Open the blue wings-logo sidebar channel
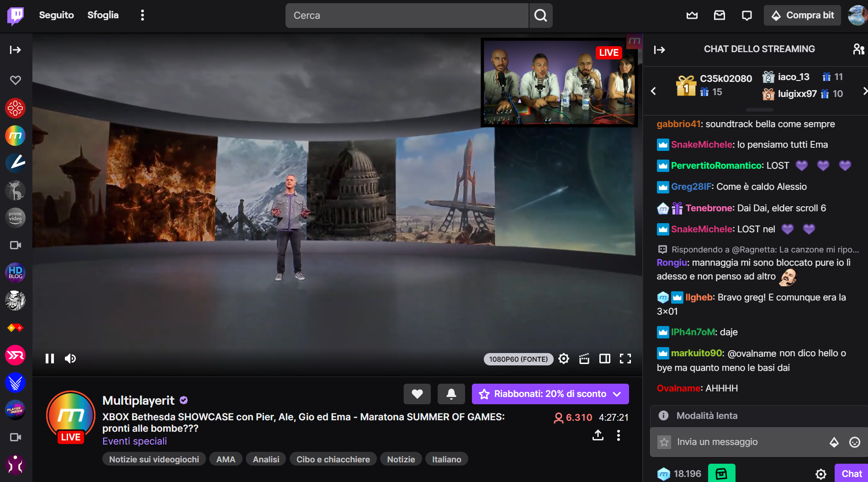This screenshot has width=868, height=482. pos(15,382)
